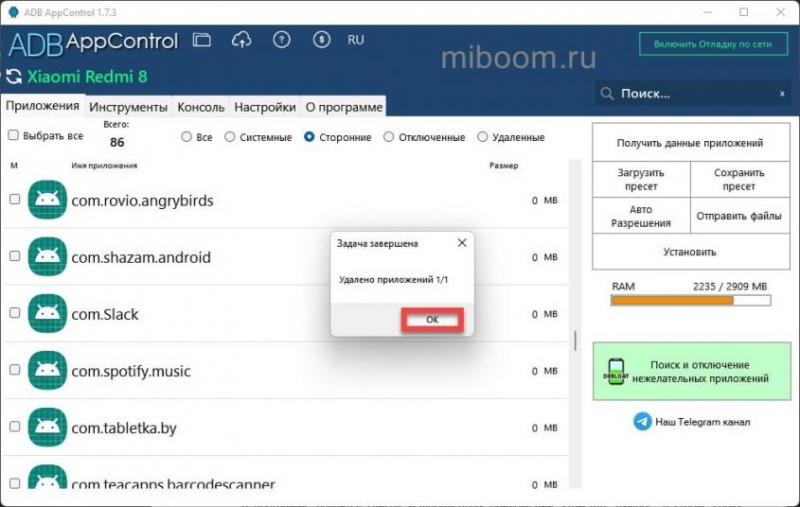The height and width of the screenshot is (507, 800).
Task: Select the Все radio filter
Action: pyautogui.click(x=187, y=137)
